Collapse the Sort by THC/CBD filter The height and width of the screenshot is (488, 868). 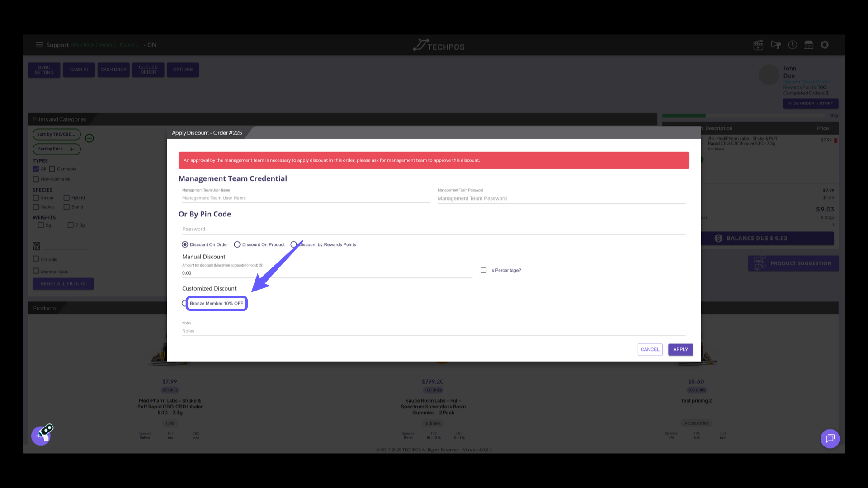[89, 138]
